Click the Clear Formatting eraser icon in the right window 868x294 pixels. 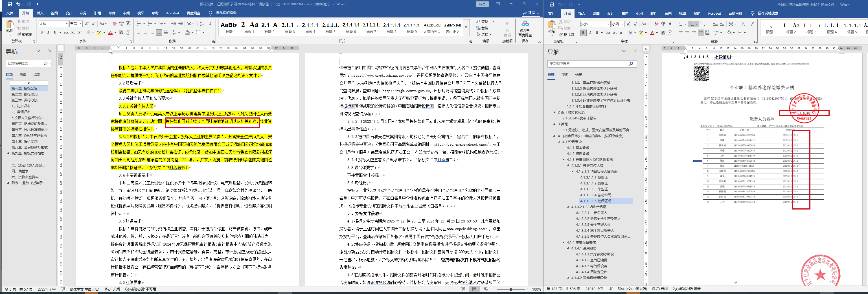point(656,24)
